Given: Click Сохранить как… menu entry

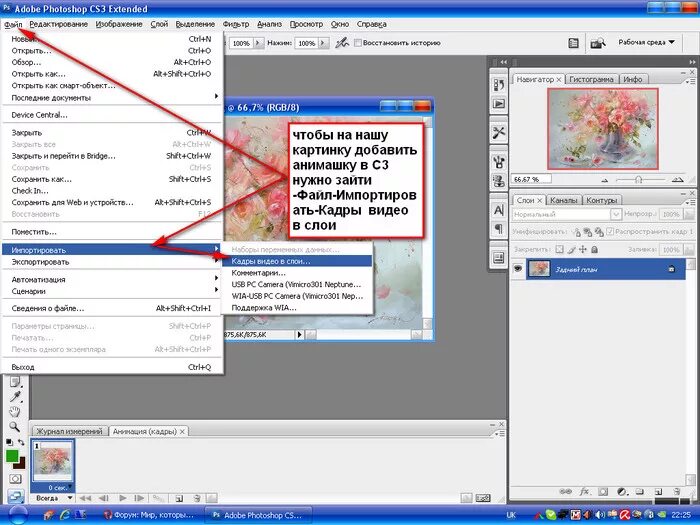Looking at the screenshot, I should coord(111,179).
